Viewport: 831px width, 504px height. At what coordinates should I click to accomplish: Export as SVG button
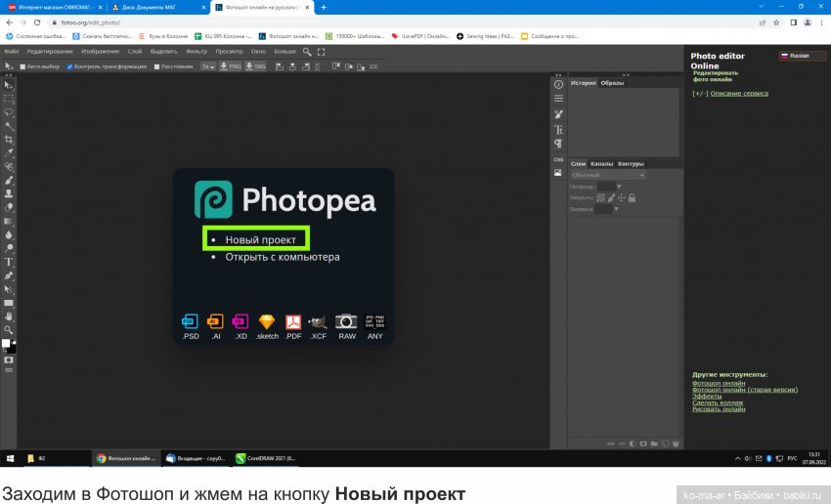[255, 66]
